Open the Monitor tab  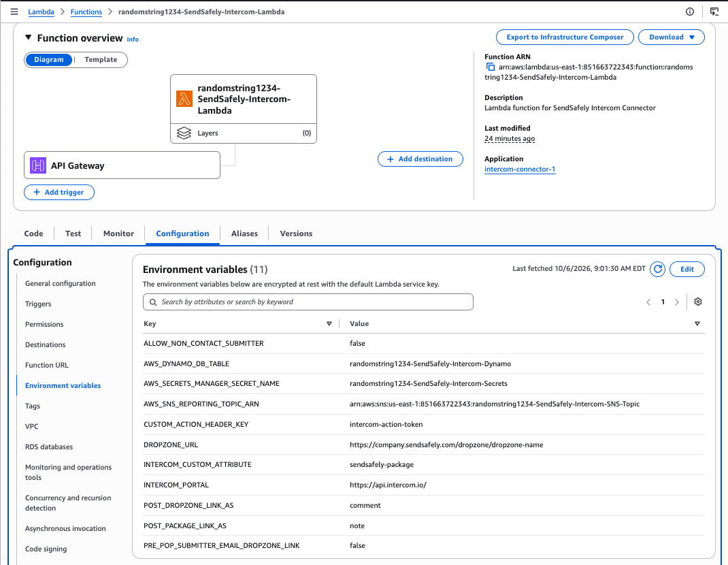pyautogui.click(x=118, y=233)
